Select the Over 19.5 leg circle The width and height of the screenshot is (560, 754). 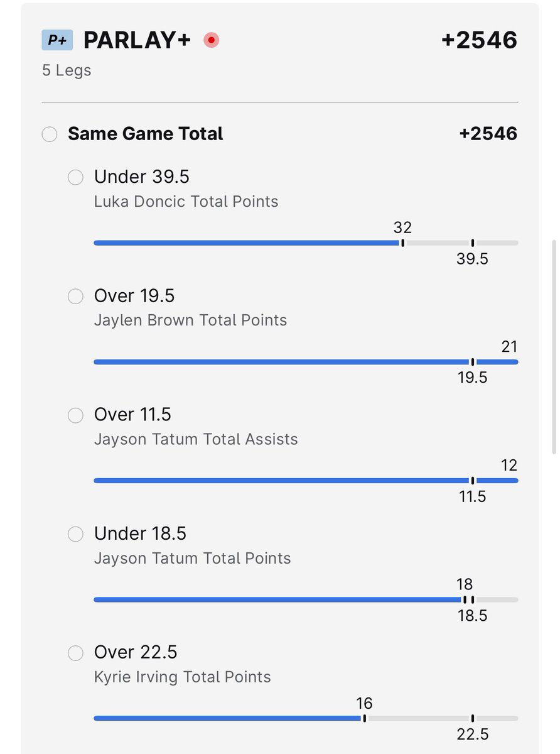click(75, 296)
